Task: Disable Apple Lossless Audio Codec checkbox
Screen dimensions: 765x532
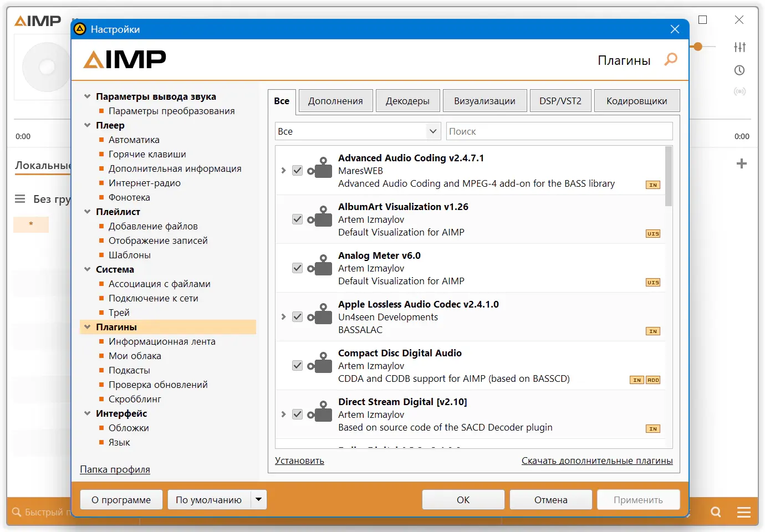Action: (298, 316)
